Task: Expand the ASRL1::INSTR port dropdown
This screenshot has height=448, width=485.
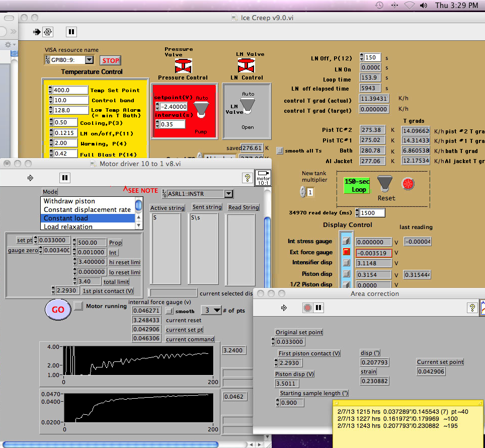Action: (228, 194)
